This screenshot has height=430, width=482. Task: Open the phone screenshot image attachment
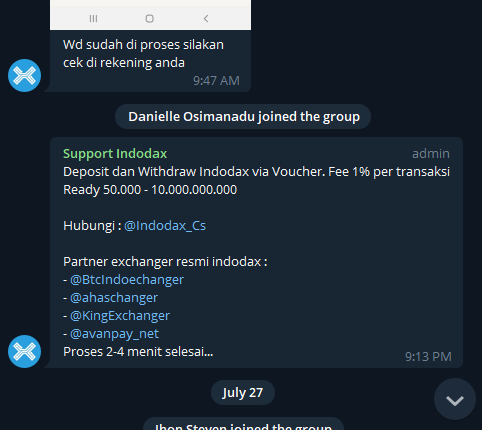(x=150, y=15)
